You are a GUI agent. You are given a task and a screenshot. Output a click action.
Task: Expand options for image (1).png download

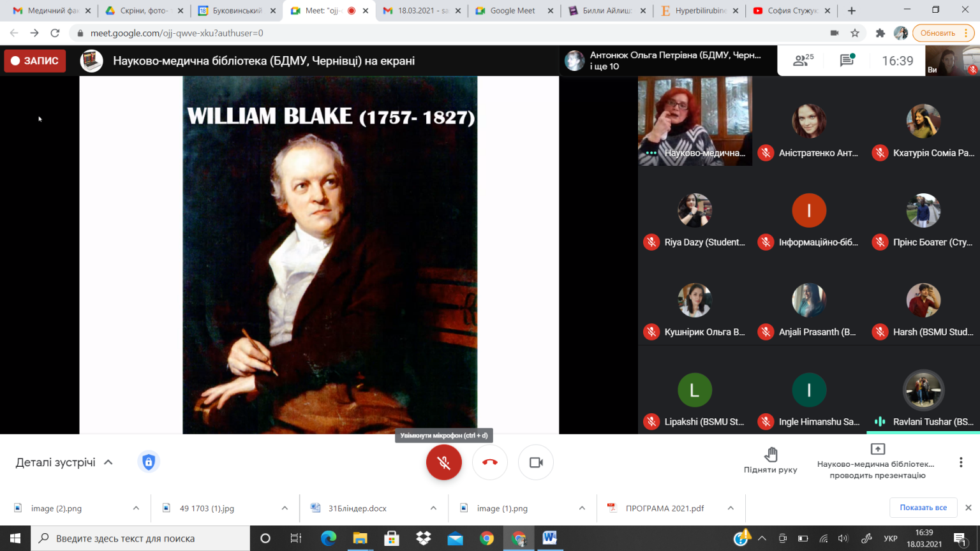tap(582, 508)
